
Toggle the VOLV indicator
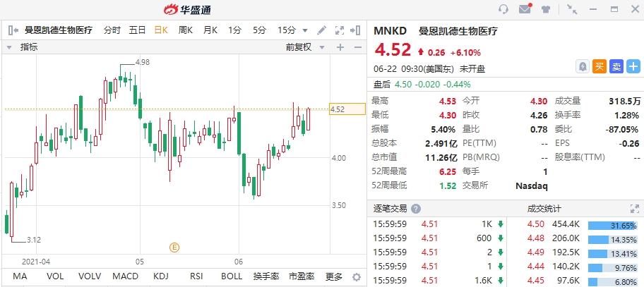(x=89, y=276)
